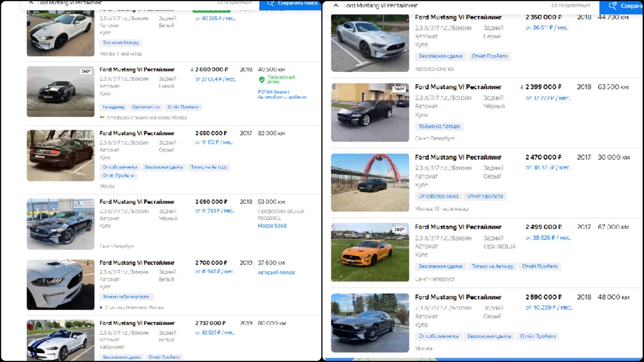This screenshot has width=644, height=362.
Task: Open photo of 2 600 000 ₽ blue Mustang
Action: (x=60, y=92)
